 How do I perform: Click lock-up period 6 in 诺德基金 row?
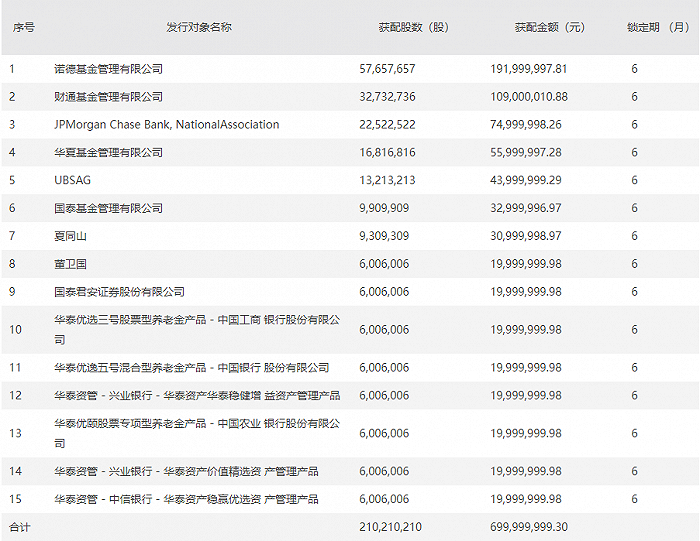pos(634,69)
